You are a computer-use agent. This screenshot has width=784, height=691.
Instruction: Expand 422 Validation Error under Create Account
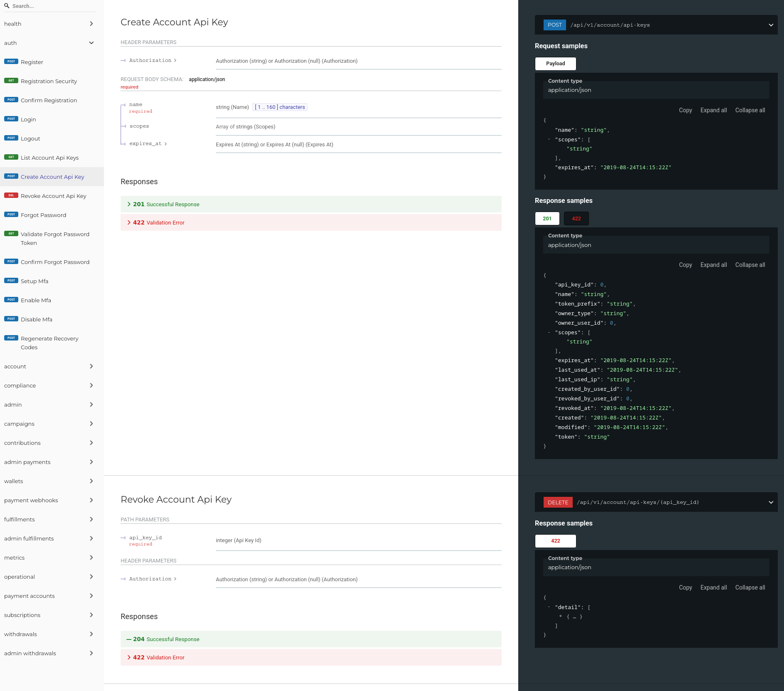(311, 222)
